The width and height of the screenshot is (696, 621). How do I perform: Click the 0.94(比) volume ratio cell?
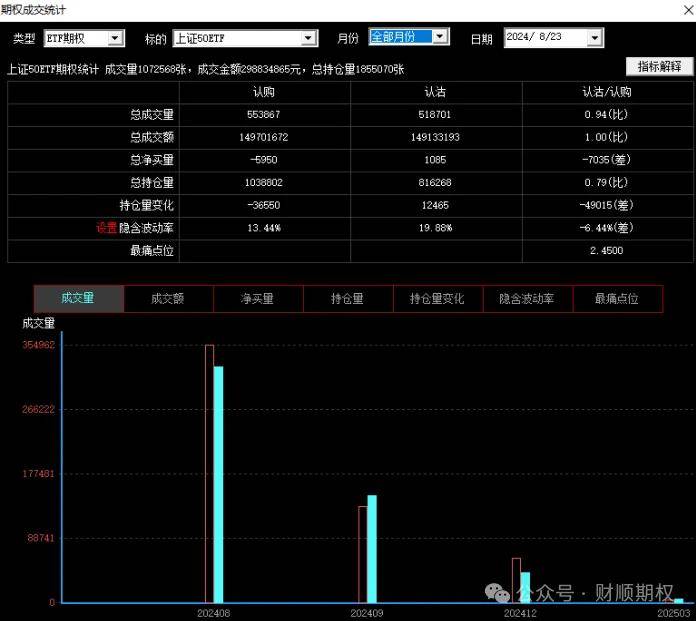coord(606,115)
